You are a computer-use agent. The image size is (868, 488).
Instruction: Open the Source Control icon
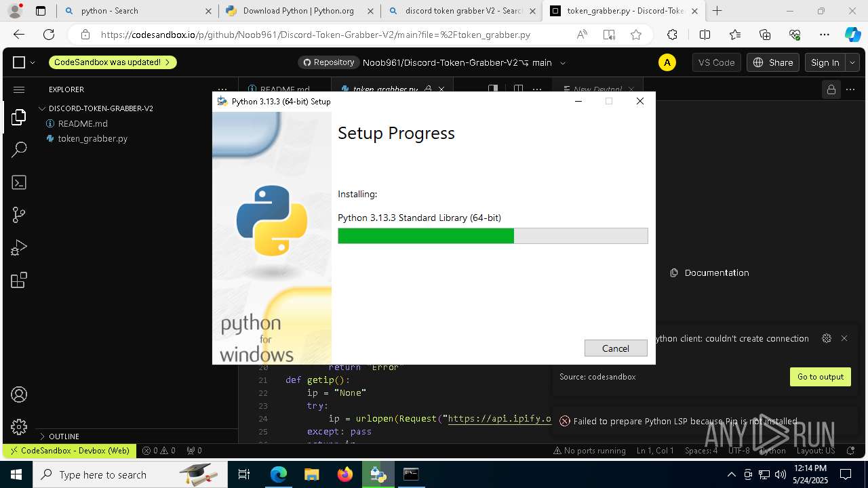pyautogui.click(x=19, y=215)
